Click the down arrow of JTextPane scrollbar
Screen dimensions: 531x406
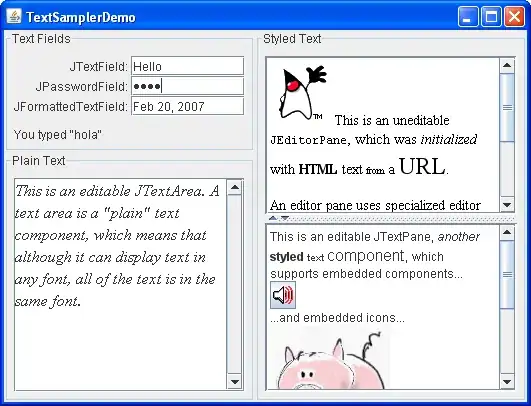click(507, 382)
